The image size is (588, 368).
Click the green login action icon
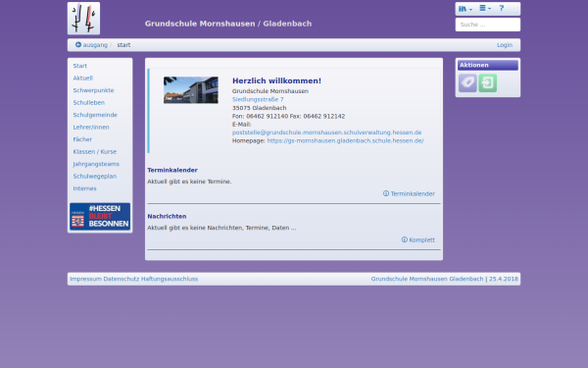click(x=487, y=82)
